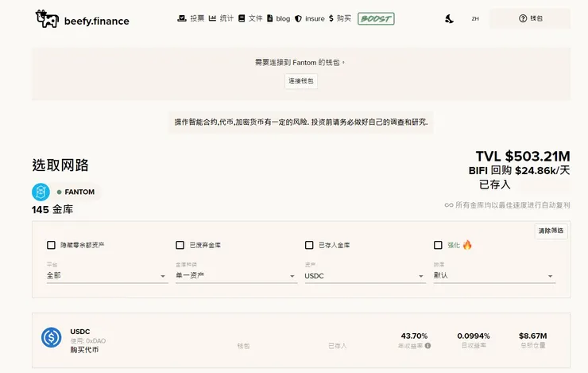The image size is (588, 373).
Task: Open the vault type dropdown showing 单一资产
Action: tap(236, 275)
